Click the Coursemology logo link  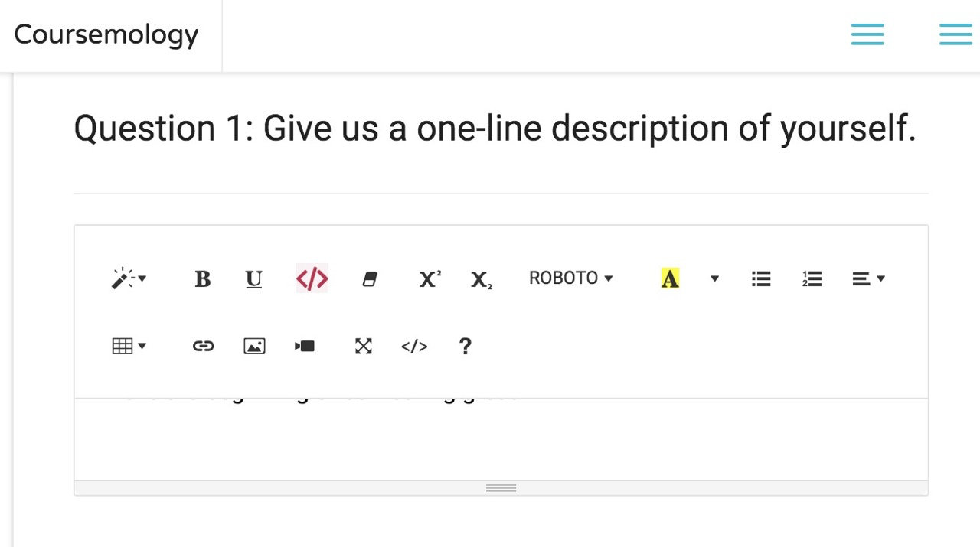pyautogui.click(x=106, y=34)
